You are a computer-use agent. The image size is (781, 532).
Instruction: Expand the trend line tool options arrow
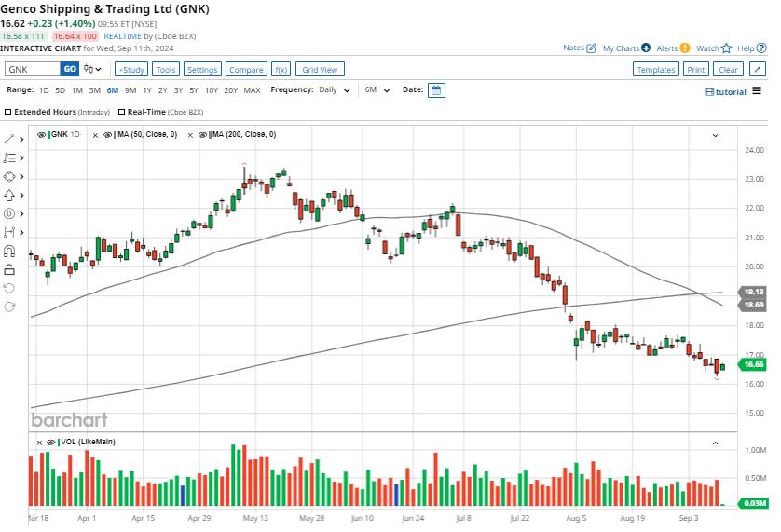pos(21,140)
